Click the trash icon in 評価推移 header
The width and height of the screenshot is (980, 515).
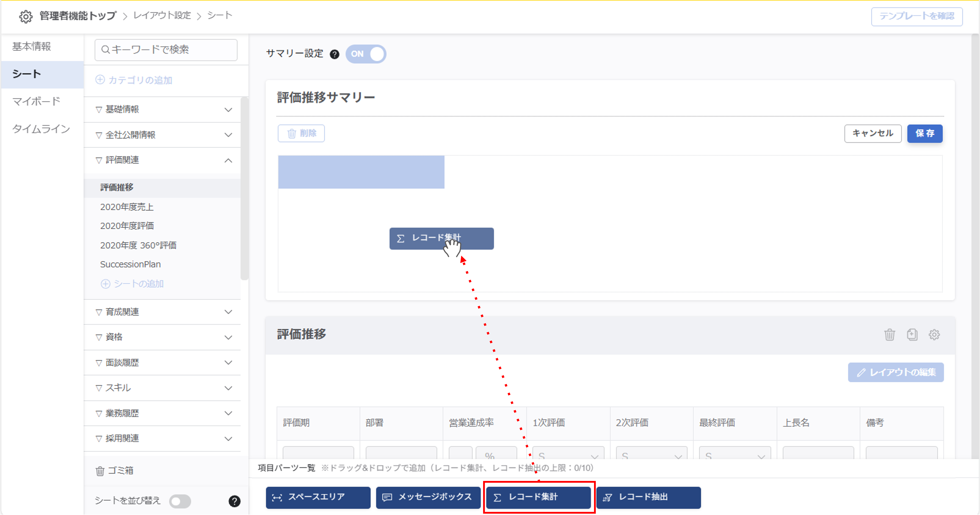[889, 335]
